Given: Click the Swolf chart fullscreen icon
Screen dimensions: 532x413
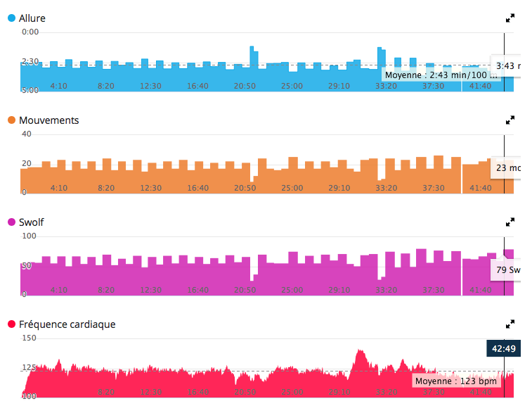Looking at the screenshot, I should 510,222.
